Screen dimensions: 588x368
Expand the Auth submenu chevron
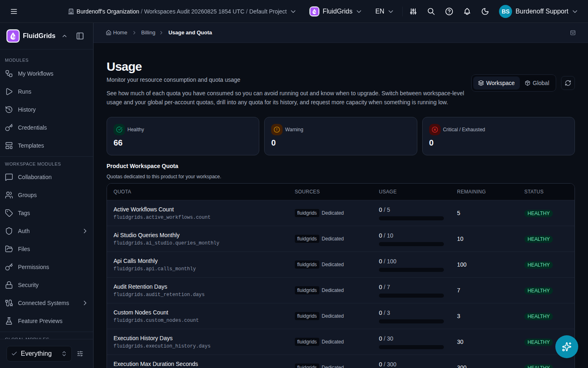coord(85,231)
